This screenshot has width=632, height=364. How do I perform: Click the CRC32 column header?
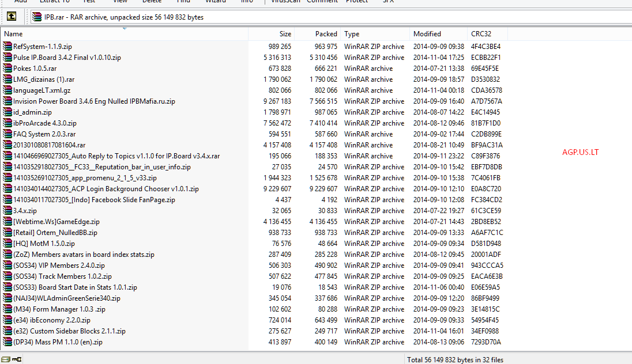[x=481, y=34]
